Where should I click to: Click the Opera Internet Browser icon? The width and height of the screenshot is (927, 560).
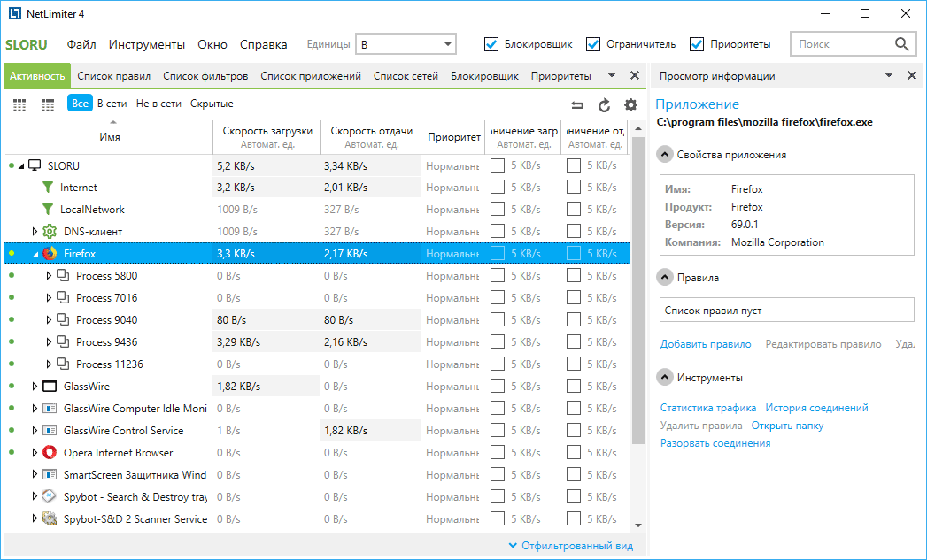click(50, 453)
